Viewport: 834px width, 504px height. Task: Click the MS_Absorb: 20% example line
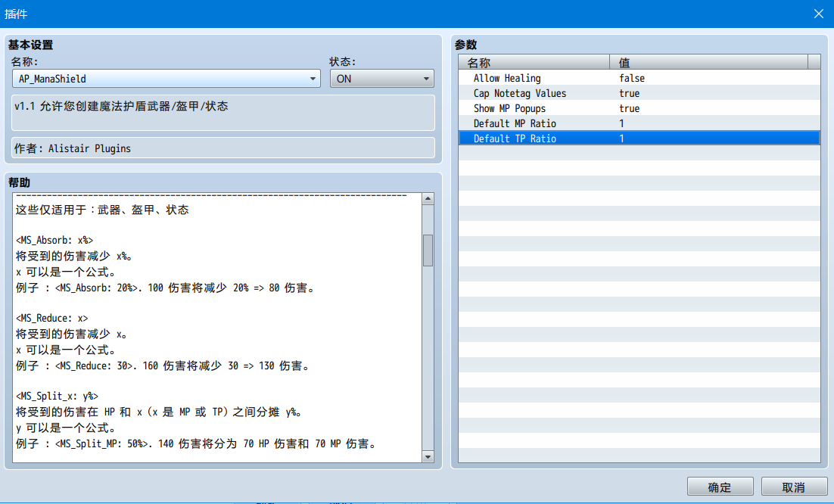tap(165, 288)
